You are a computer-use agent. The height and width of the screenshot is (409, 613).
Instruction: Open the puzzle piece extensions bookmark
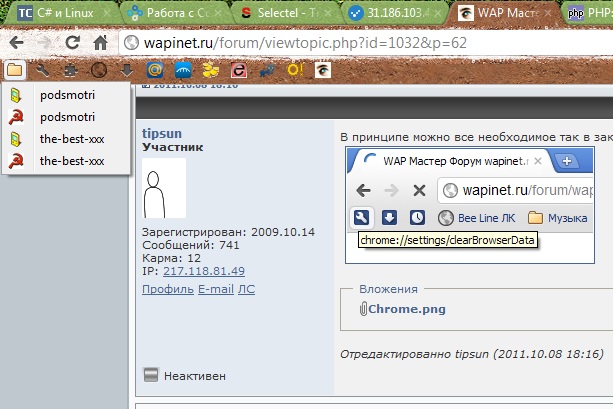tap(70, 70)
